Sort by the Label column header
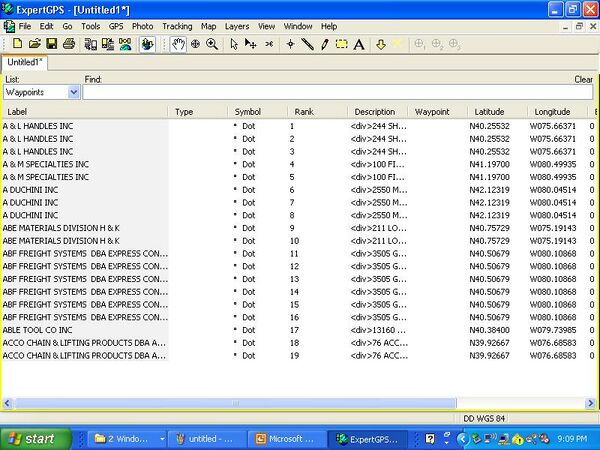This screenshot has height=450, width=600. 85,112
